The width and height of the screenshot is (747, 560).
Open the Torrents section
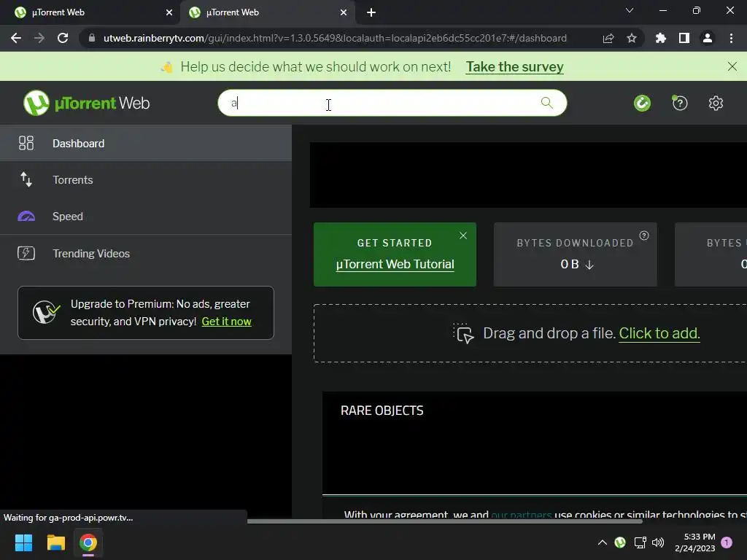(x=146, y=179)
